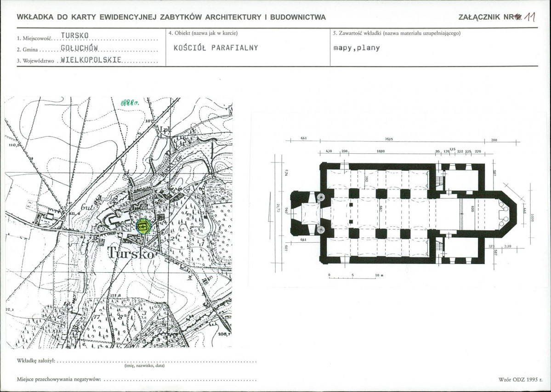Click the '5. Zawartość wkładki' heading
The height and width of the screenshot is (392, 551).
click(397, 33)
